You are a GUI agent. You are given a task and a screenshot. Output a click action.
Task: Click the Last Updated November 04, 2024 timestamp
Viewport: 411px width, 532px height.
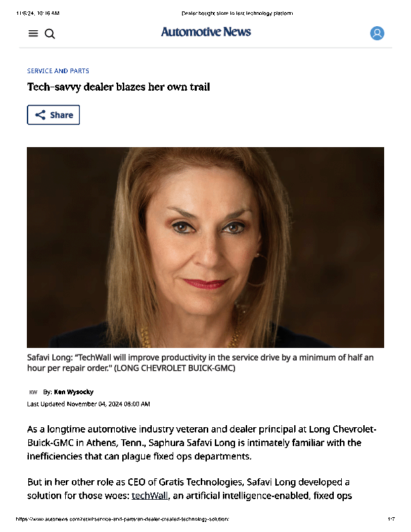(x=89, y=404)
